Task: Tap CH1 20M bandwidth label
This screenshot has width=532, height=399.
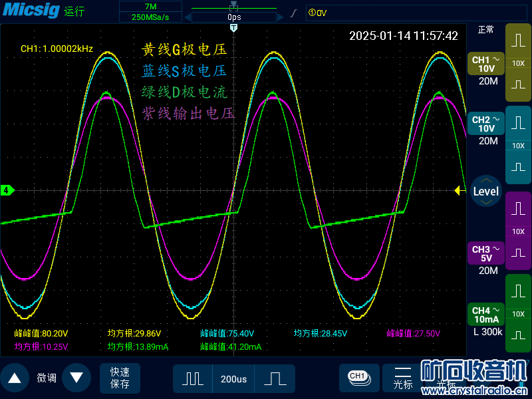Action: [x=488, y=81]
